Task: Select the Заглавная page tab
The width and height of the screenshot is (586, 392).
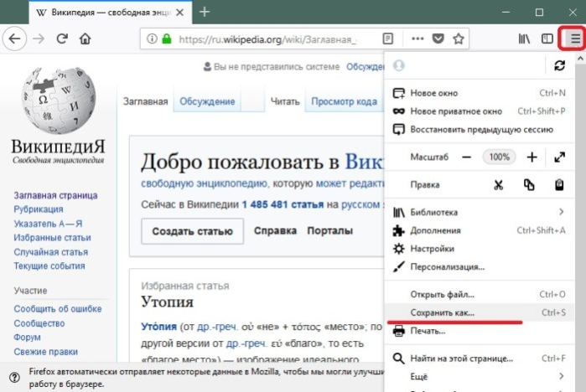Action: pos(145,101)
